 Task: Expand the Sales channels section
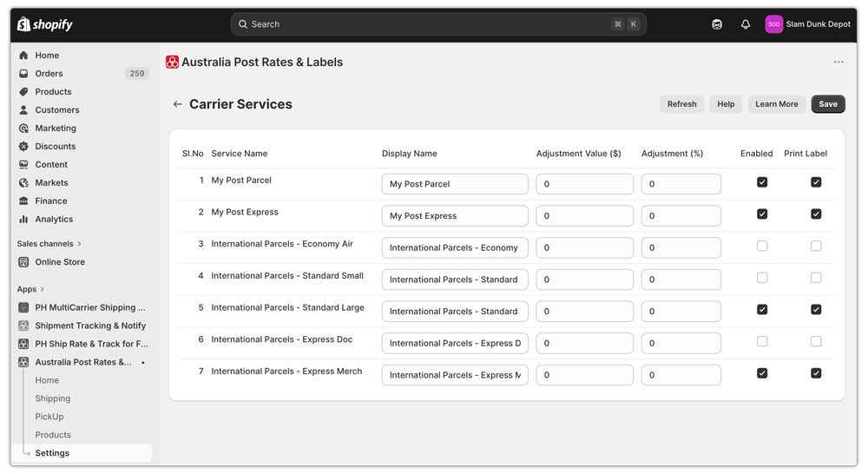[49, 244]
